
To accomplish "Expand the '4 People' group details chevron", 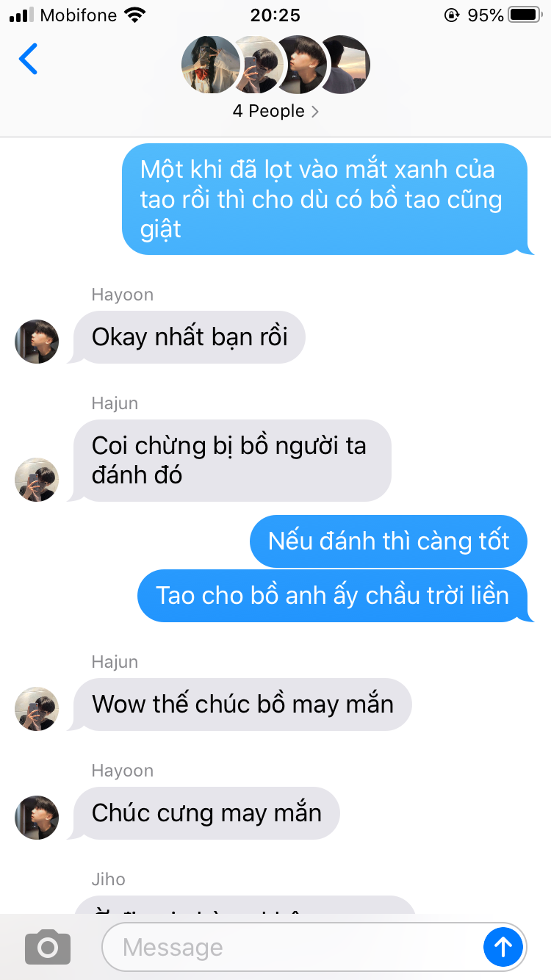I will pyautogui.click(x=315, y=112).
